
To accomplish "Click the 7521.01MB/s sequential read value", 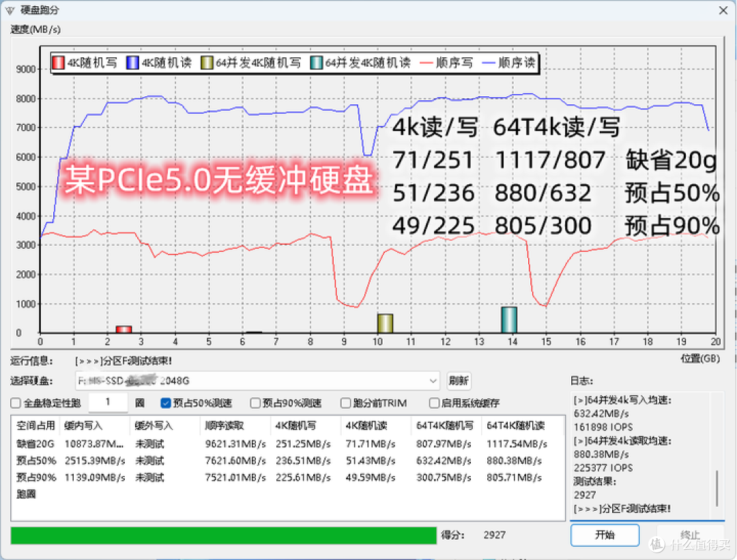I will point(235,477).
